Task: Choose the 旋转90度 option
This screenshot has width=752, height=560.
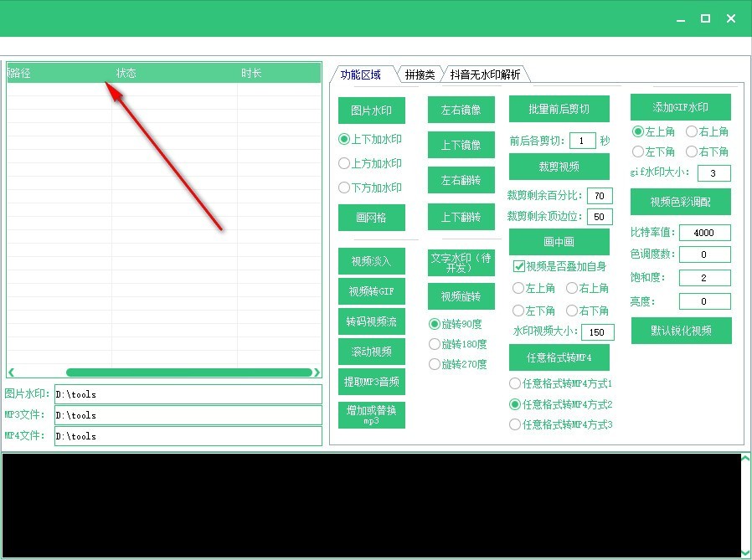Action: (x=455, y=324)
